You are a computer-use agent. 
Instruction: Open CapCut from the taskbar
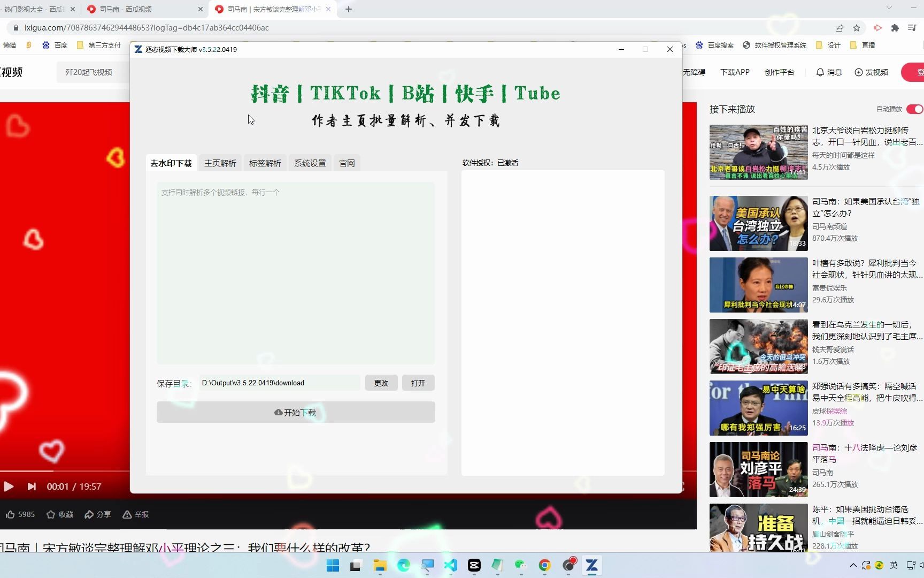pos(474,565)
